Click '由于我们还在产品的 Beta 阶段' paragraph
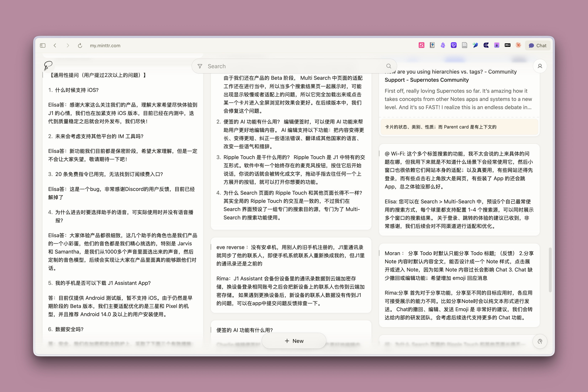588x392 pixels. click(293, 94)
